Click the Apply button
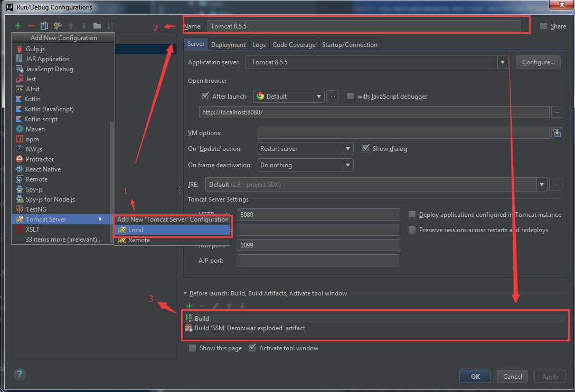This screenshot has width=575, height=392. click(550, 376)
